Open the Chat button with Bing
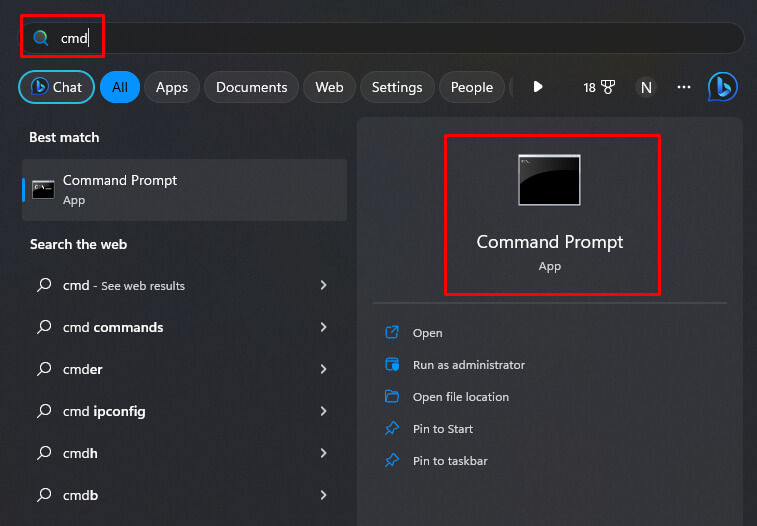757x526 pixels. click(x=56, y=87)
